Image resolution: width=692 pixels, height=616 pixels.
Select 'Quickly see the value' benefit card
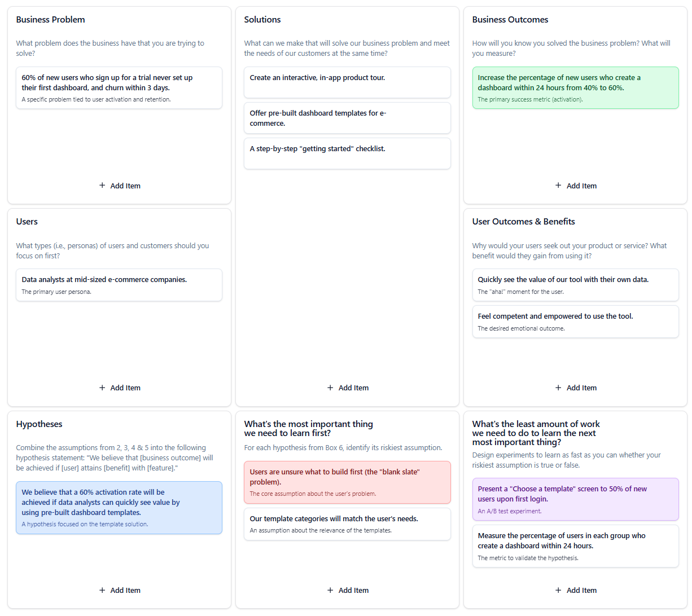(x=575, y=285)
